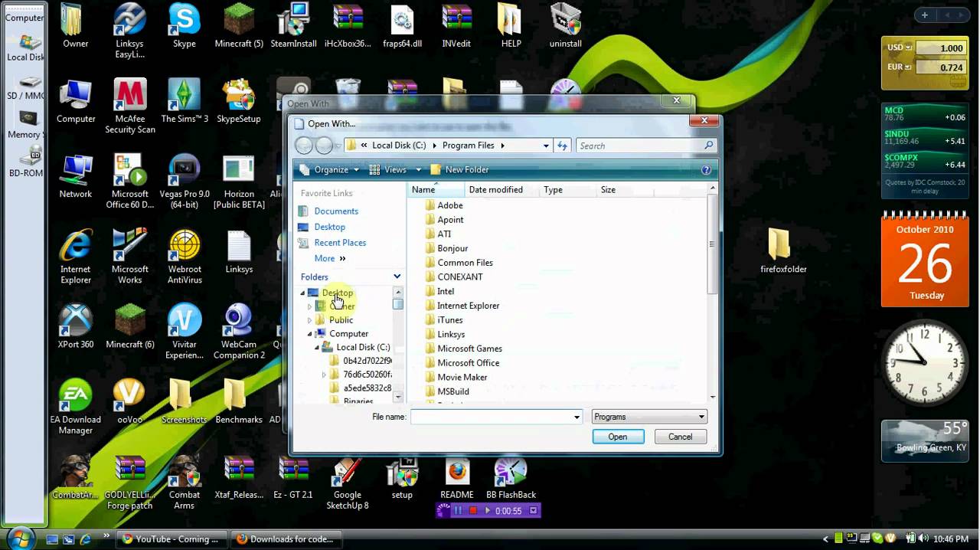Click Local Disk (C:) in address breadcrumb
Image resolution: width=980 pixels, height=550 pixels.
pyautogui.click(x=398, y=146)
